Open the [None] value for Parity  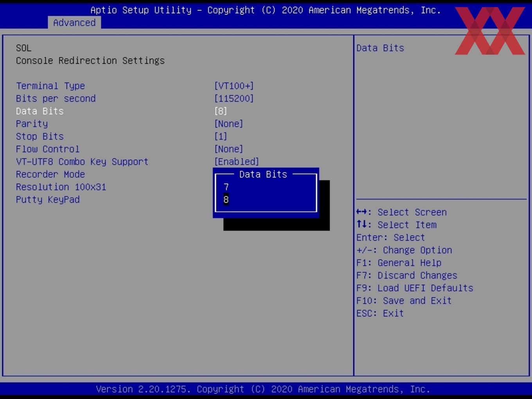(228, 124)
